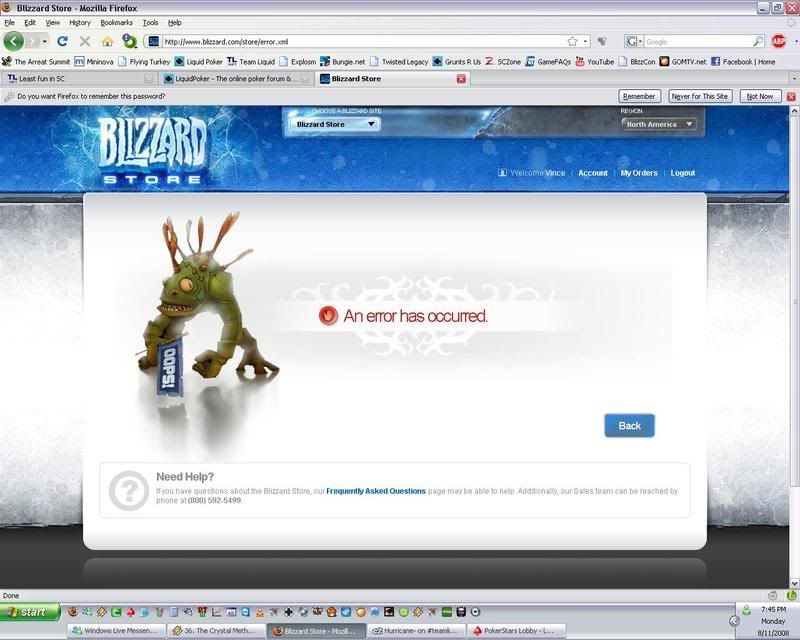Open the Account link
This screenshot has height=640, width=800.
coord(592,173)
